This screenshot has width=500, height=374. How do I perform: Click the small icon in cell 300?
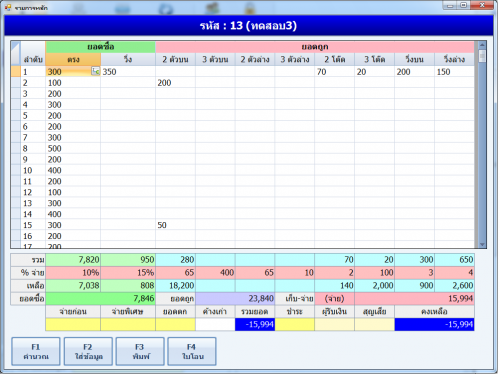(x=95, y=71)
